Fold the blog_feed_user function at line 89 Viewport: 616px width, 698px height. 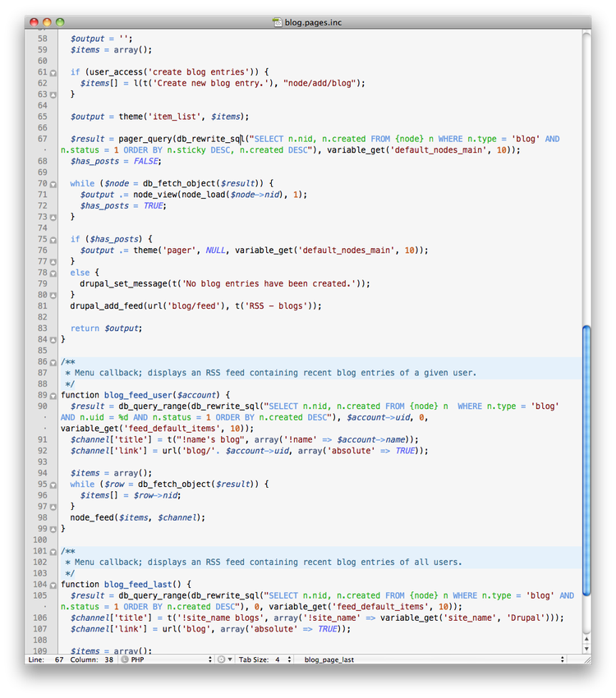[53, 396]
